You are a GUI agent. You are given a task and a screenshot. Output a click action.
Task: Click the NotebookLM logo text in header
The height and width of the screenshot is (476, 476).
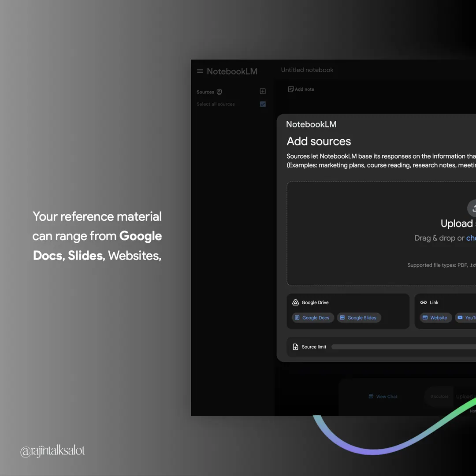pyautogui.click(x=232, y=71)
